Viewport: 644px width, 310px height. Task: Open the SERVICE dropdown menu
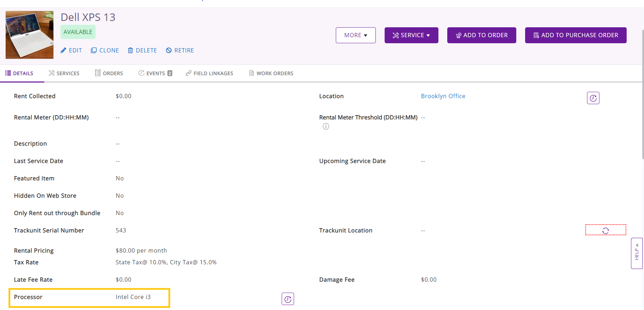click(x=411, y=35)
